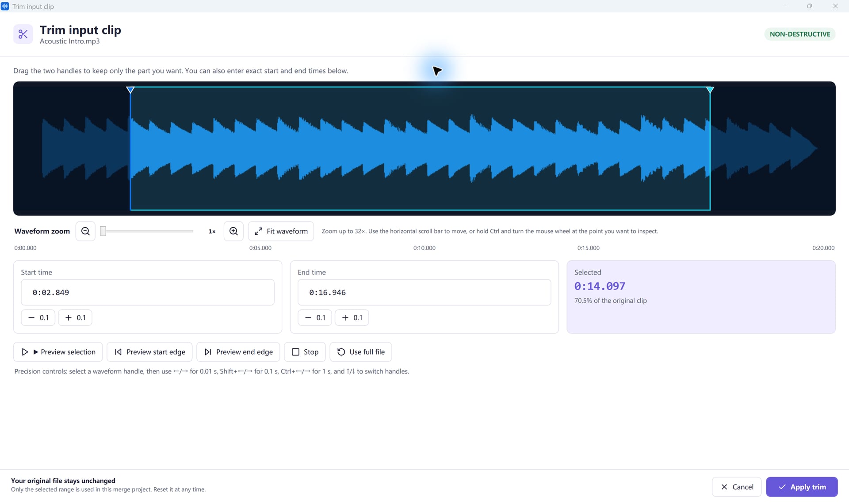Close the Trim input clip window
849x504 pixels.
coord(835,6)
